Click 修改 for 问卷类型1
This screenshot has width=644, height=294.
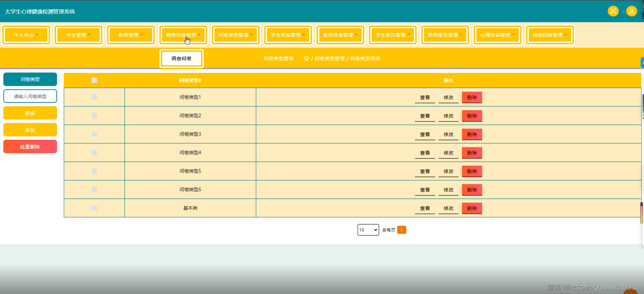pyautogui.click(x=448, y=97)
